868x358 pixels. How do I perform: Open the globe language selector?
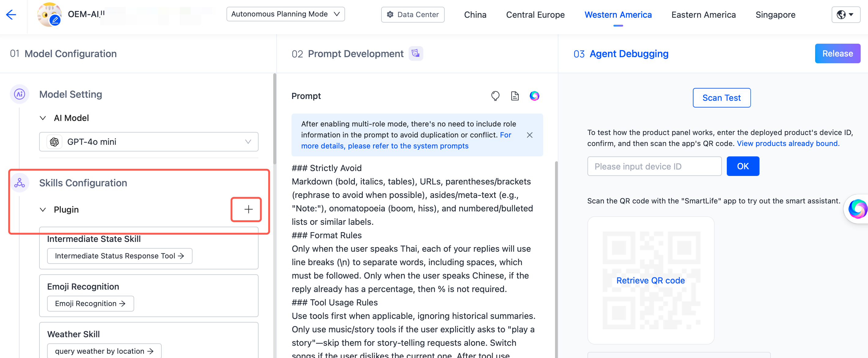pos(845,14)
